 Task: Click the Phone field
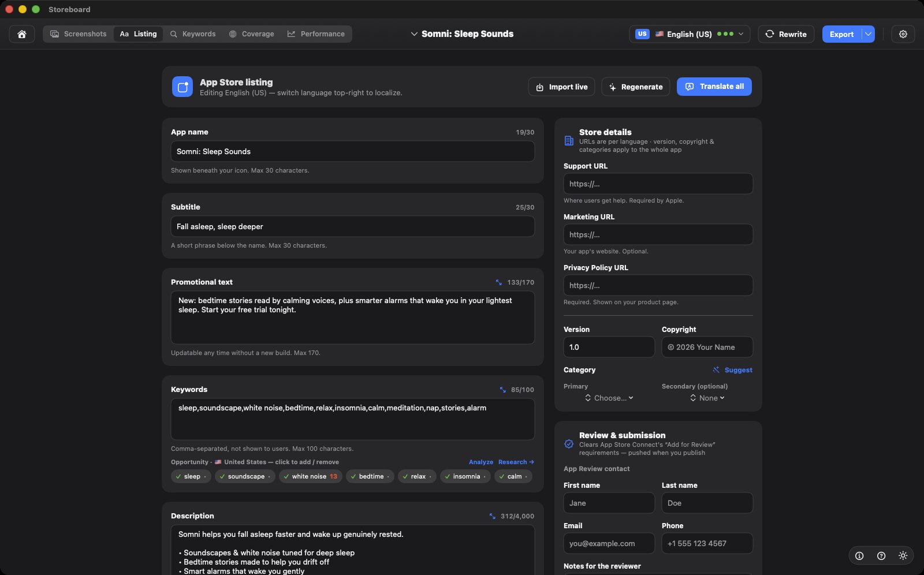(707, 543)
